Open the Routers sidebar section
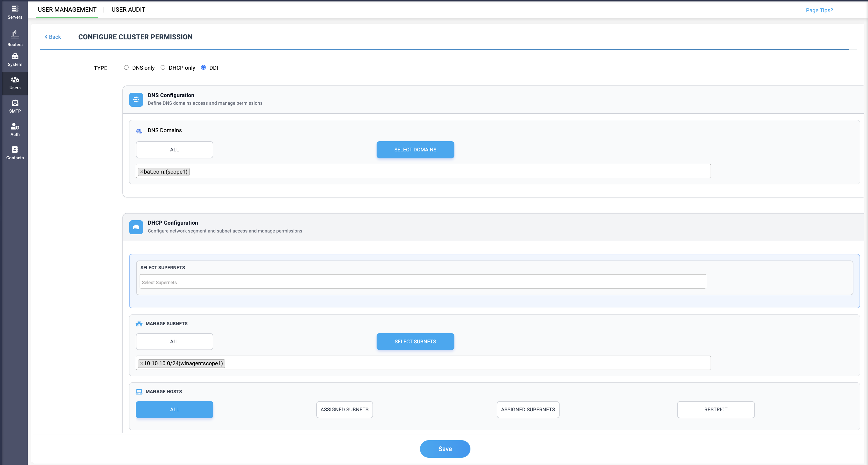 pos(15,39)
